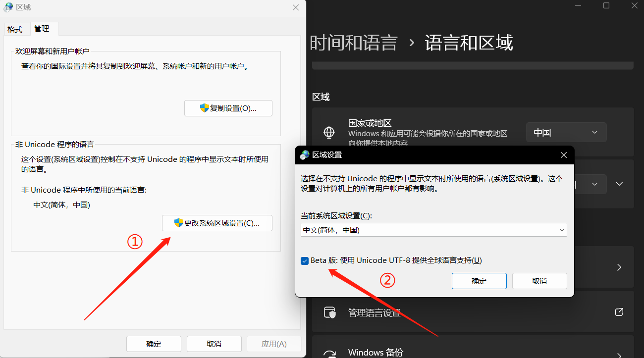644x358 pixels.
Task: Click the 时间和语言 breadcrumb link
Action: pos(354,43)
